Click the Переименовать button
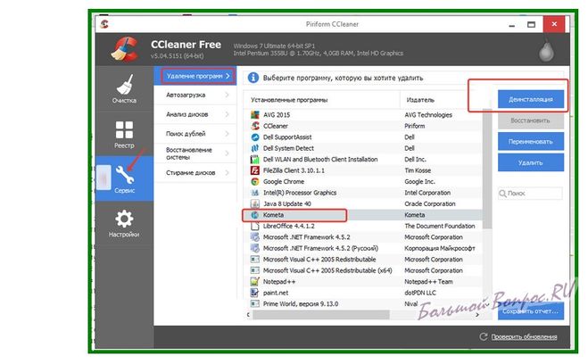Image resolution: width=588 pixels, height=364 pixels. (531, 142)
